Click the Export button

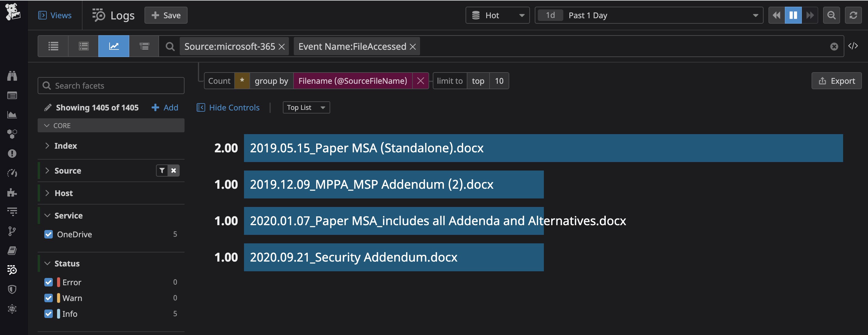tap(836, 81)
